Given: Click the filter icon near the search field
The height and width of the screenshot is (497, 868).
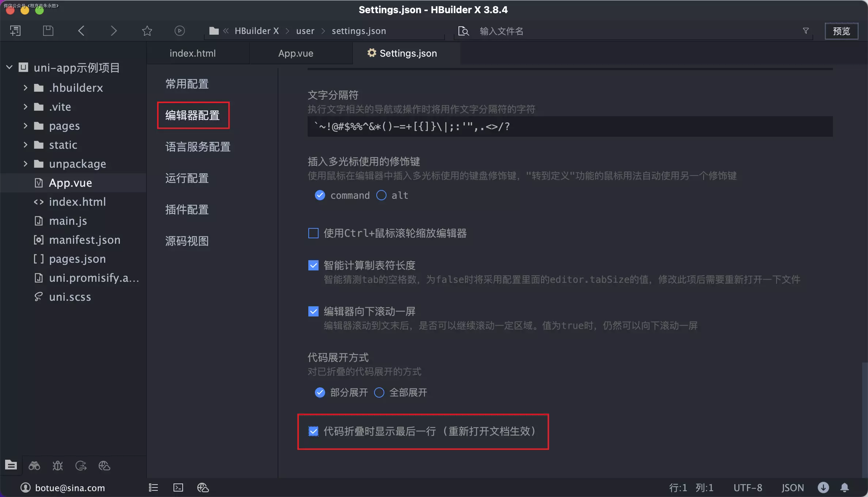Looking at the screenshot, I should [x=806, y=31].
